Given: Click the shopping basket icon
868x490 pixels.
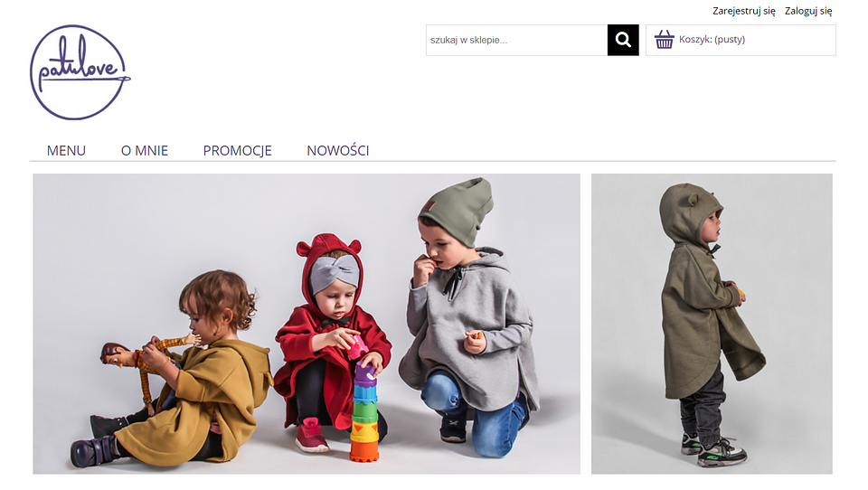Looking at the screenshot, I should [665, 39].
